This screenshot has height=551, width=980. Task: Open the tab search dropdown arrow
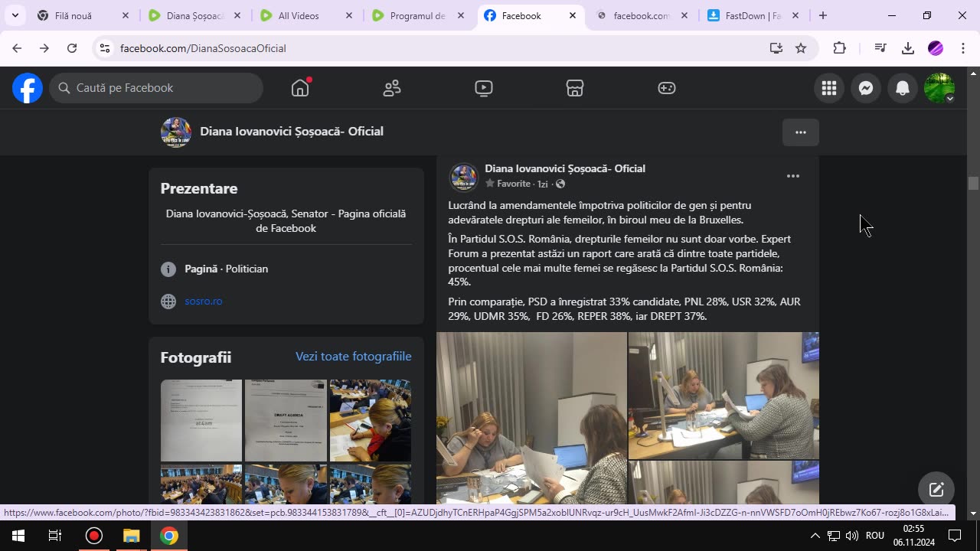(x=15, y=15)
